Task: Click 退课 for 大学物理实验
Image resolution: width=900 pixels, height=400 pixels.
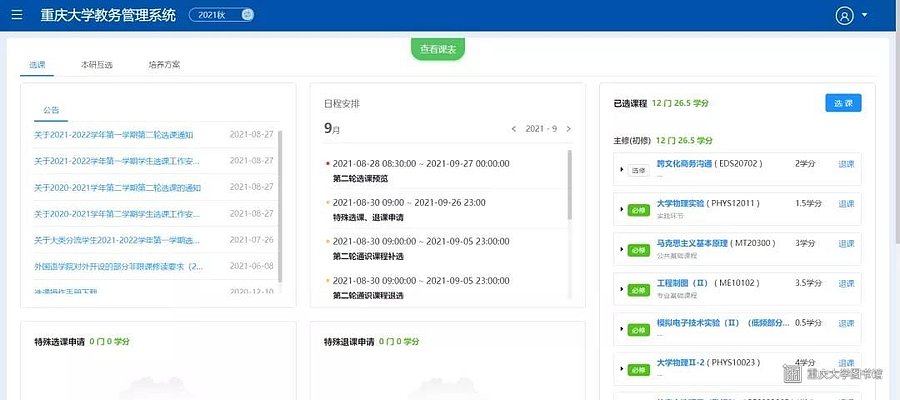Action: (x=846, y=203)
